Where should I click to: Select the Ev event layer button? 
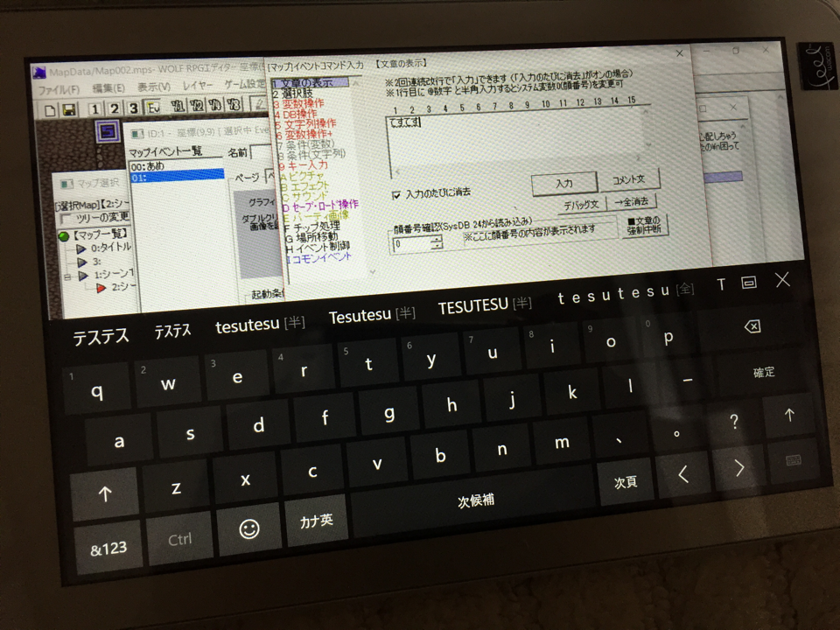153,108
